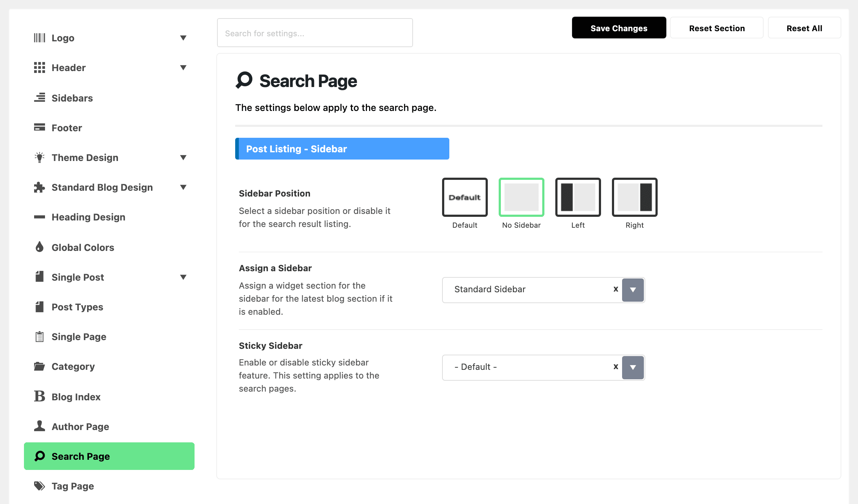Viewport: 858px width, 504px height.
Task: Clear the Sticky Sidebar Default selection
Action: [x=616, y=367]
